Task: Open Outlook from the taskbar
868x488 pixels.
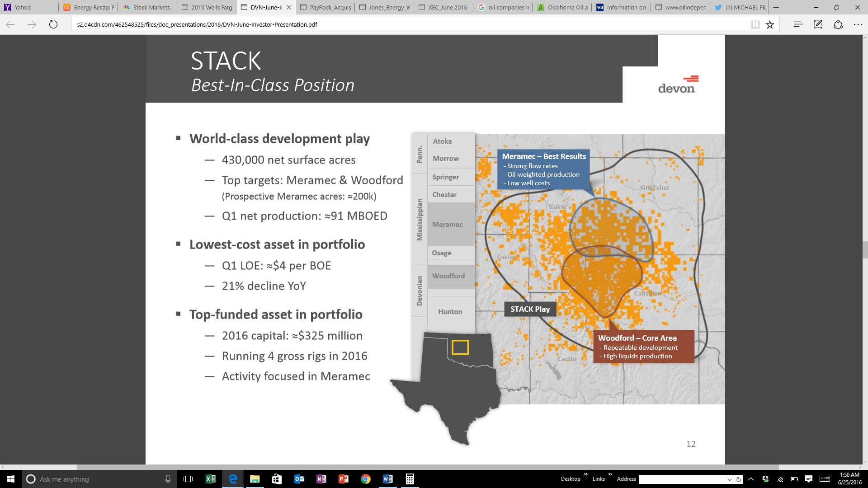Action: pos(299,479)
